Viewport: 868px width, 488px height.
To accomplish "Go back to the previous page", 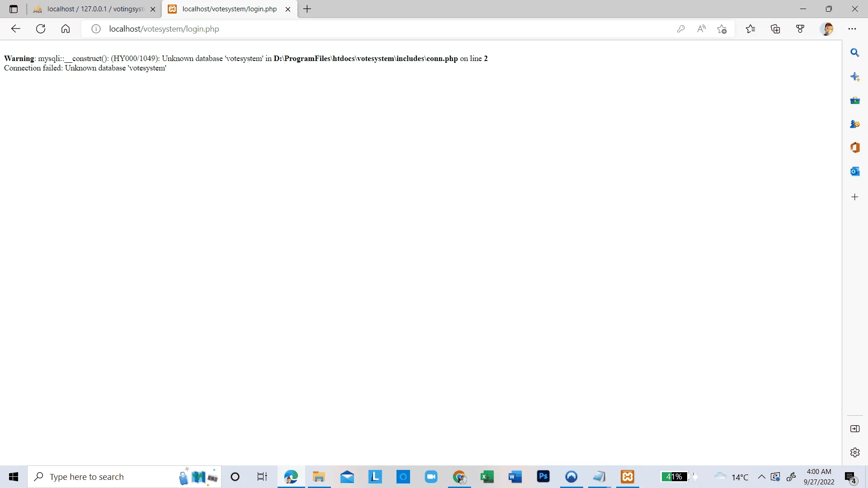I will [16, 29].
